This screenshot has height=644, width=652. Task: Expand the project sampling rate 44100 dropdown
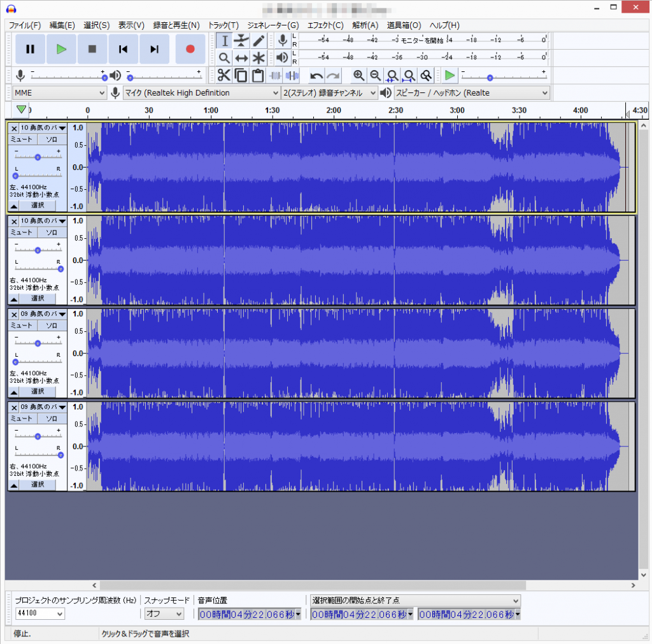click(39, 613)
